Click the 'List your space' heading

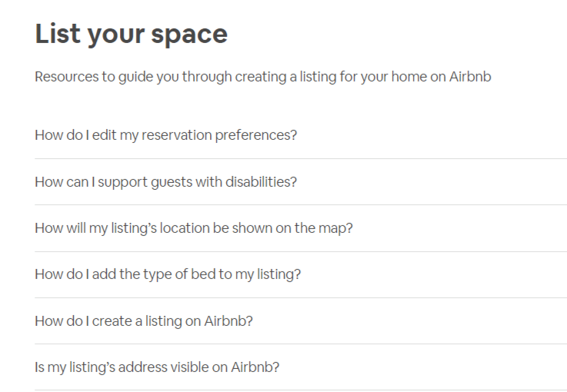coord(131,35)
